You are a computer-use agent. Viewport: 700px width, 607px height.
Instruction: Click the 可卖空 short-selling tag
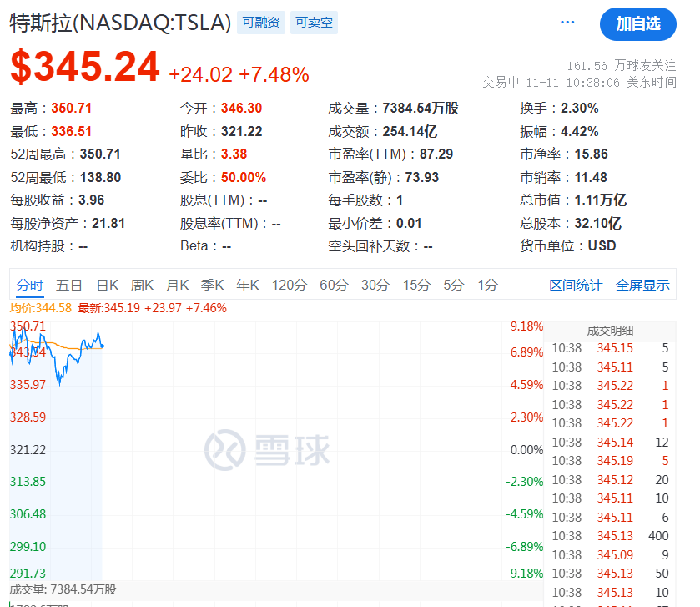click(313, 23)
